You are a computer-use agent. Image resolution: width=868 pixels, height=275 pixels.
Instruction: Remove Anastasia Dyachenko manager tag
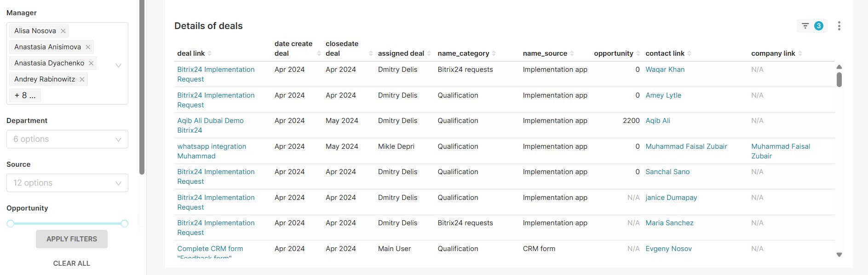91,63
